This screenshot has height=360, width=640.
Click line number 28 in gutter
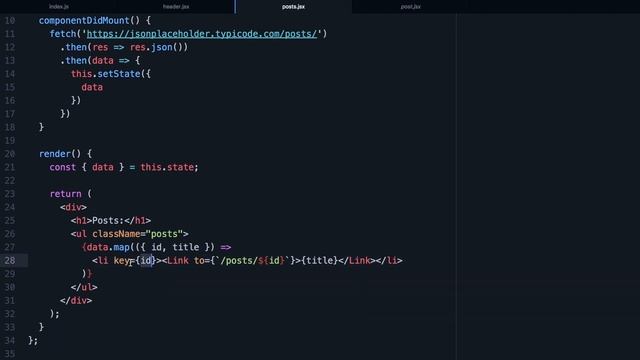click(10, 260)
